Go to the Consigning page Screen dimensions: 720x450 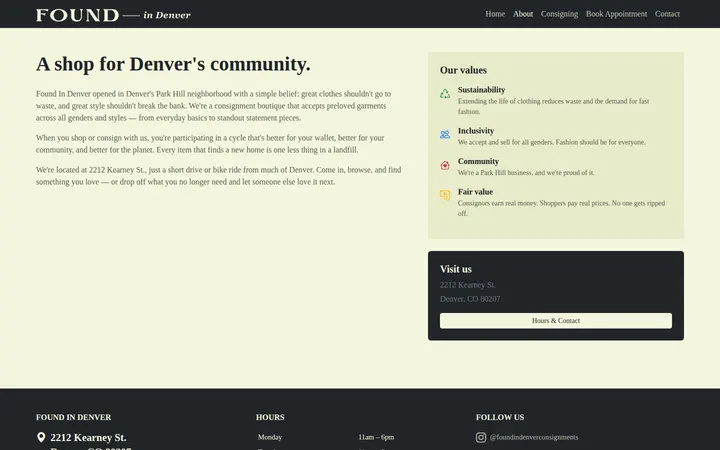[x=559, y=14]
